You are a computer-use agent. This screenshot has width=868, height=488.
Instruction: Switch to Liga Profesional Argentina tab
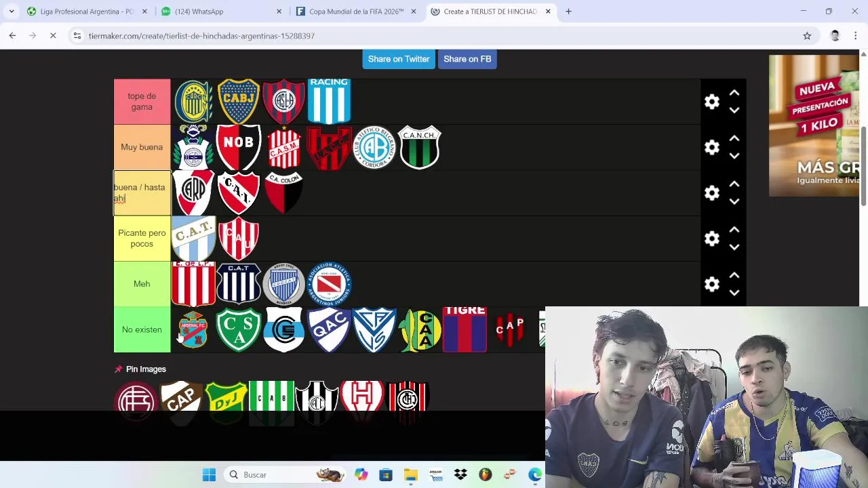87,12
